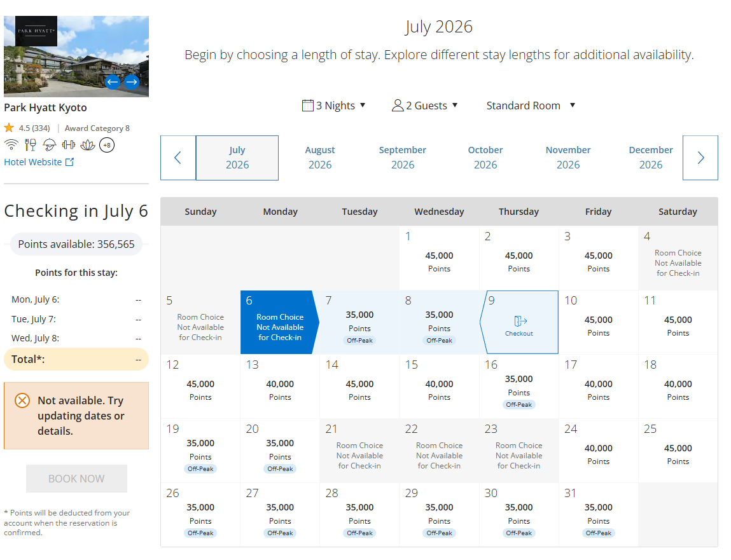This screenshot has height=560, width=731.
Task: Click the Wi-Fi amenity icon
Action: pyautogui.click(x=11, y=144)
